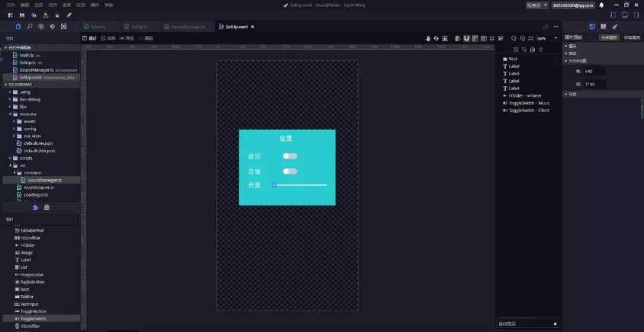The image size is (644, 332).
Task: Click the zoom out magnifier icon
Action: pyautogui.click(x=513, y=38)
